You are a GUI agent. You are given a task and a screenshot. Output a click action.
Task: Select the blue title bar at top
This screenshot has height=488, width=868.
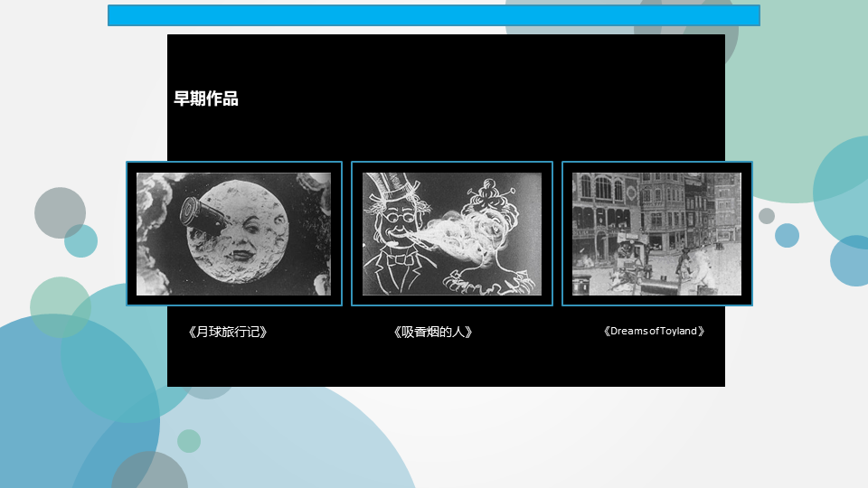click(433, 15)
